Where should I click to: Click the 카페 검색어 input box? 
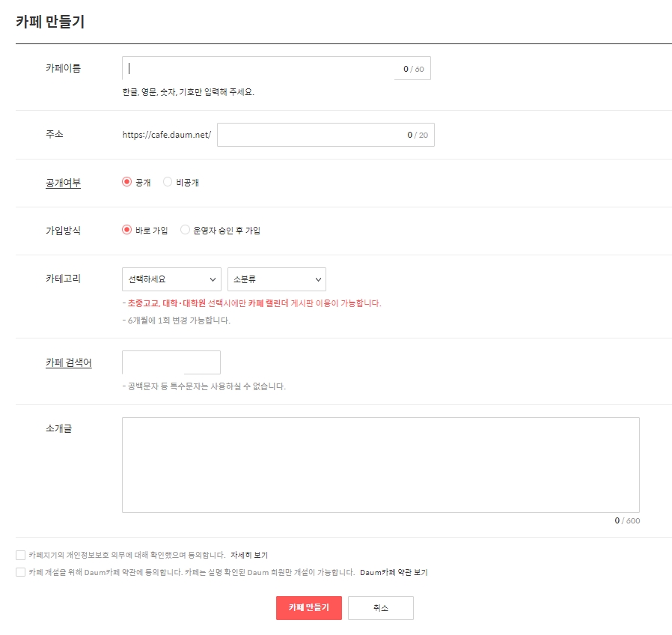click(171, 362)
